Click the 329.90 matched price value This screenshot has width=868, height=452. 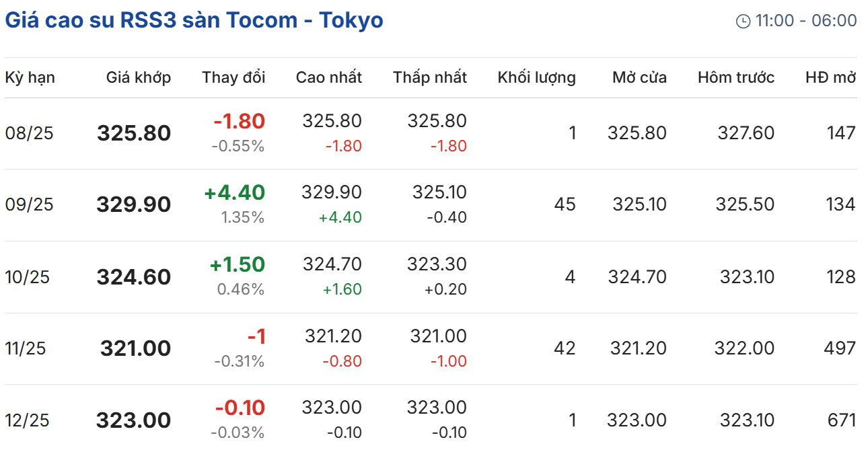click(134, 204)
